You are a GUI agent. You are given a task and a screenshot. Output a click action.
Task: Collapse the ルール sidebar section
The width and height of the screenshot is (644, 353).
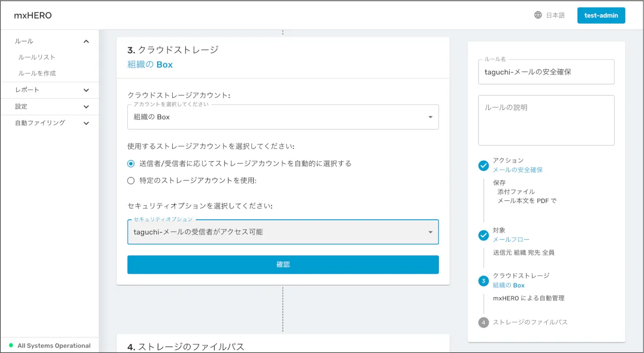click(x=86, y=41)
